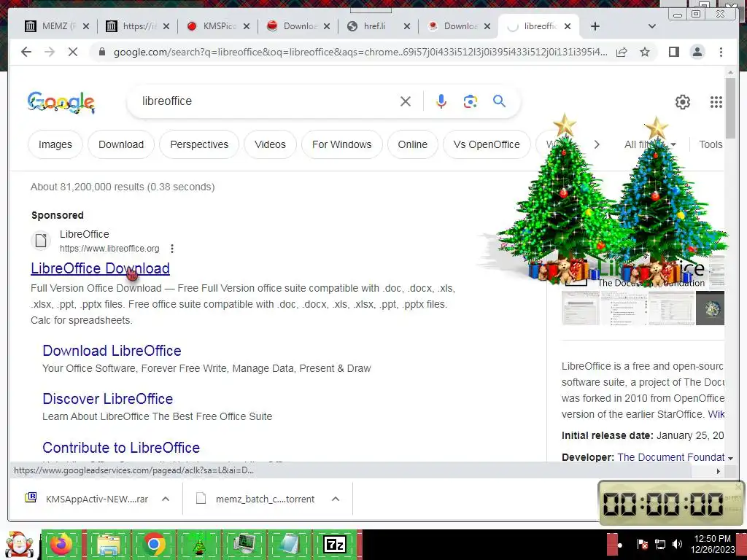
Task: Stop loading the page with X button
Action: [73, 52]
